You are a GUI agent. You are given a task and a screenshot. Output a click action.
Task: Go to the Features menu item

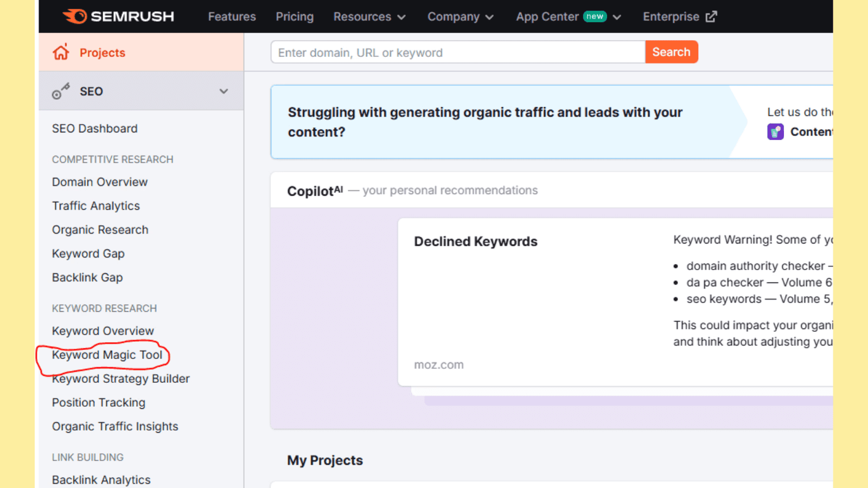(x=232, y=17)
